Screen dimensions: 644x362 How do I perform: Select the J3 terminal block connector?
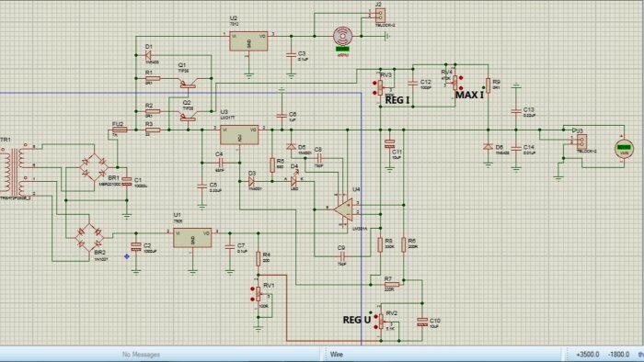click(581, 141)
